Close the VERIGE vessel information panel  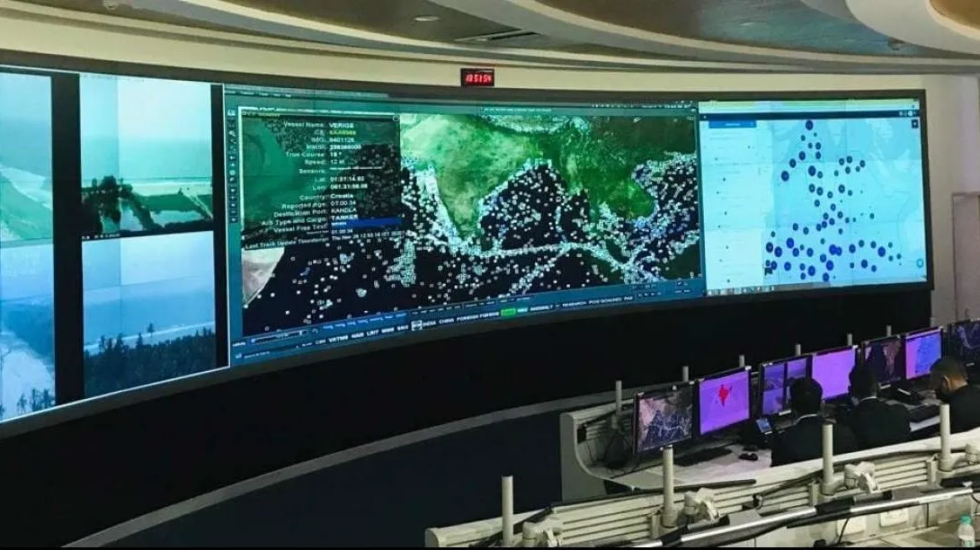tap(395, 117)
